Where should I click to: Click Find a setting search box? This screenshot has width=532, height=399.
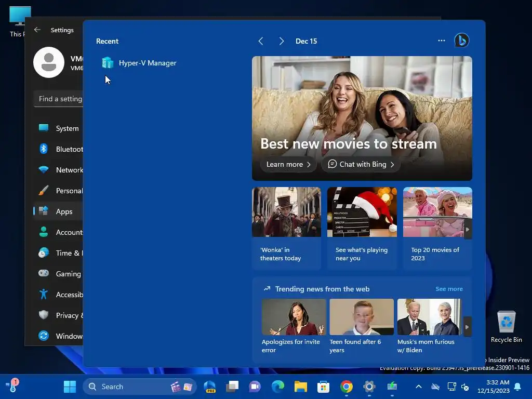point(59,99)
